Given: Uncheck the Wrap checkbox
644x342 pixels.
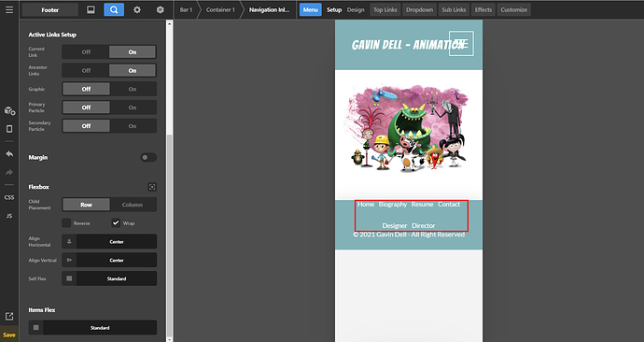Looking at the screenshot, I should (116, 222).
